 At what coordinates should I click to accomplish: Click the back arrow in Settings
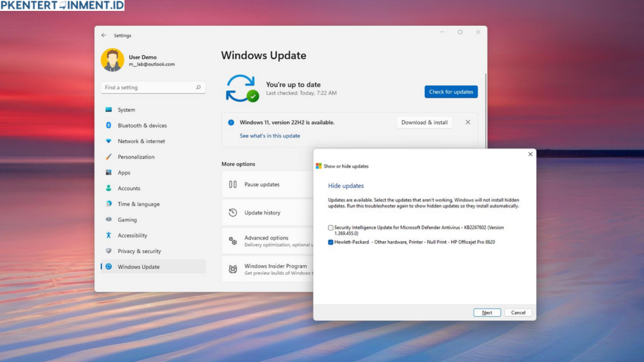[x=104, y=35]
